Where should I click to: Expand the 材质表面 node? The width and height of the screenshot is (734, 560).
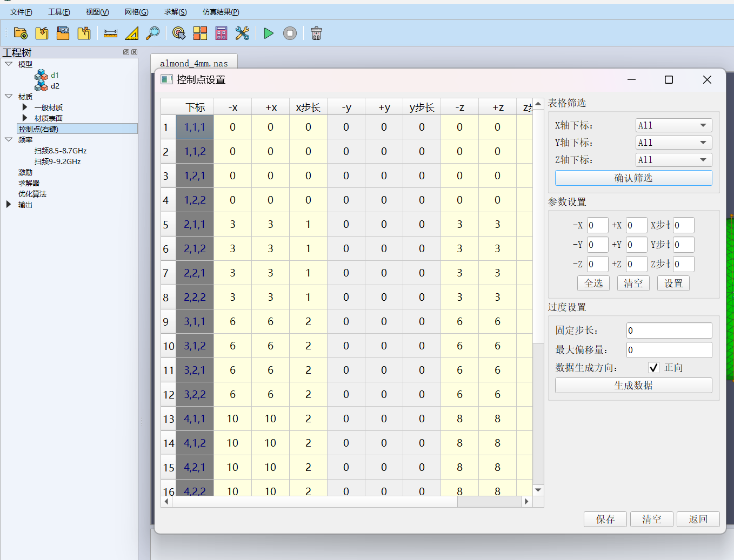25,118
